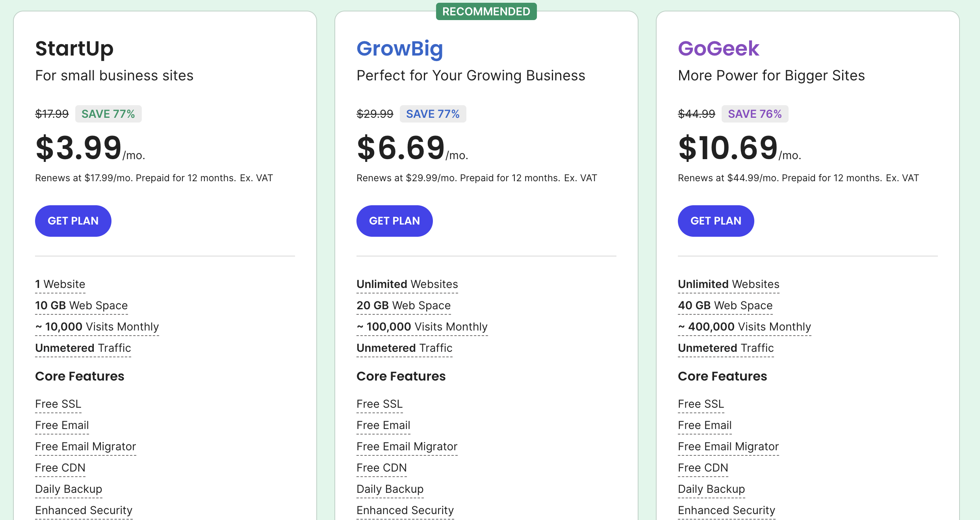
Task: Click the 10 GB Web Space feature
Action: pos(81,305)
